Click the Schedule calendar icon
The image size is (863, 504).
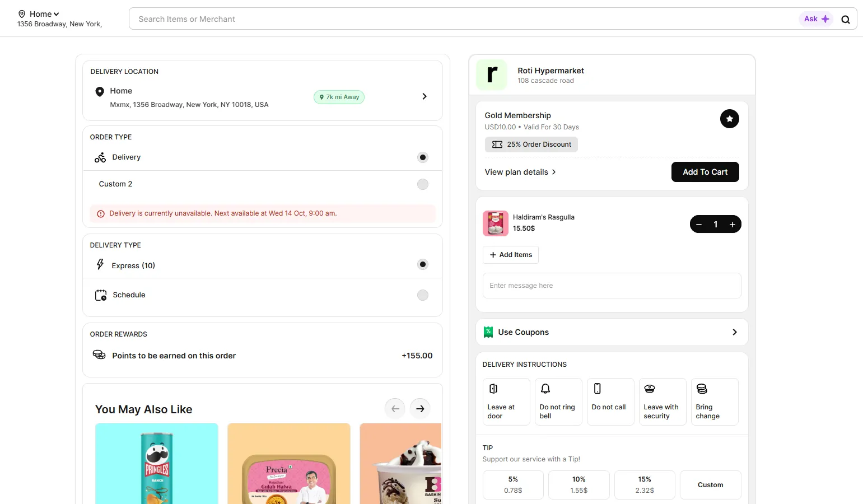click(x=101, y=295)
